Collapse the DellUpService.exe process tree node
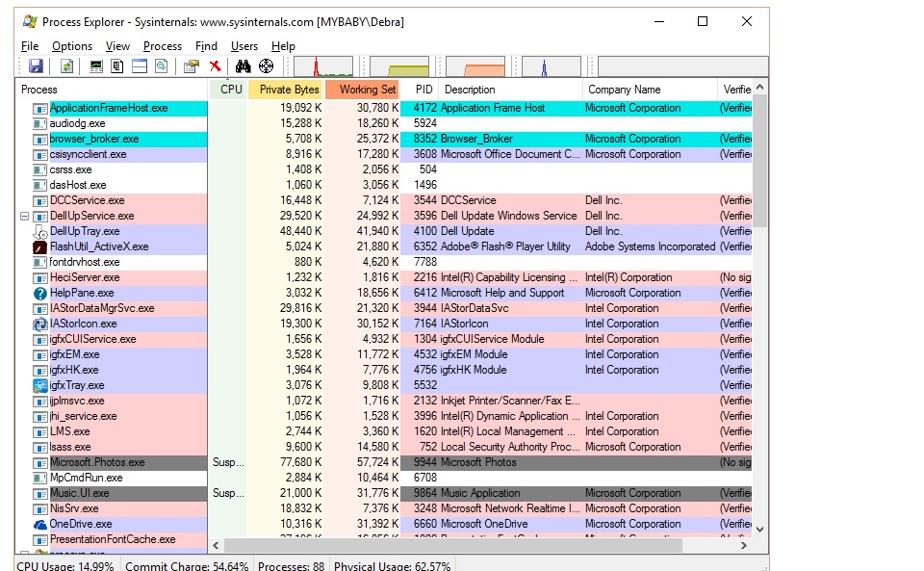The height and width of the screenshot is (571, 924). [x=25, y=217]
